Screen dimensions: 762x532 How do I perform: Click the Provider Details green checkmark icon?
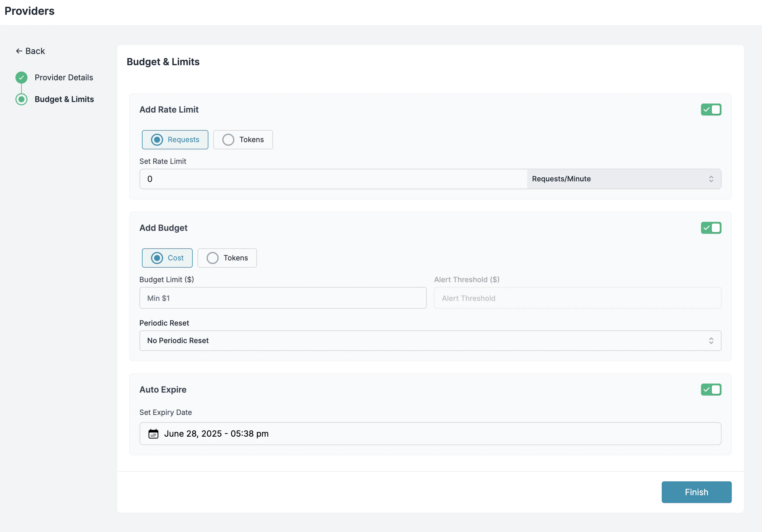pos(21,77)
